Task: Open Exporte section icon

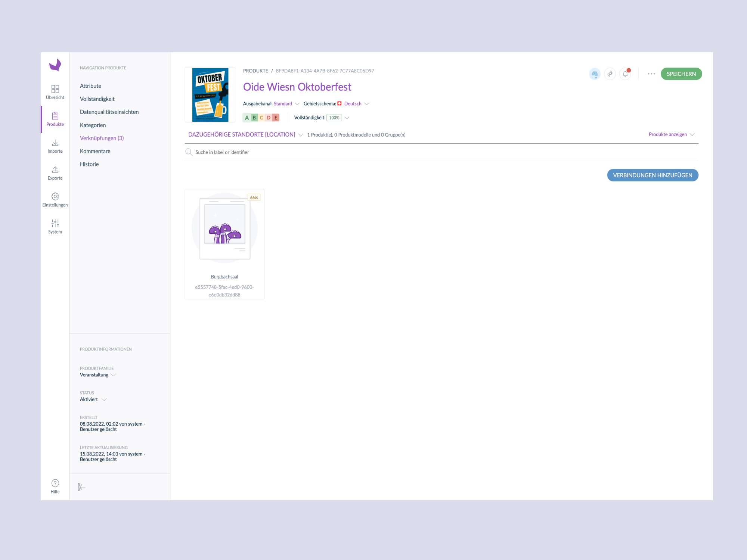Action: pos(55,173)
